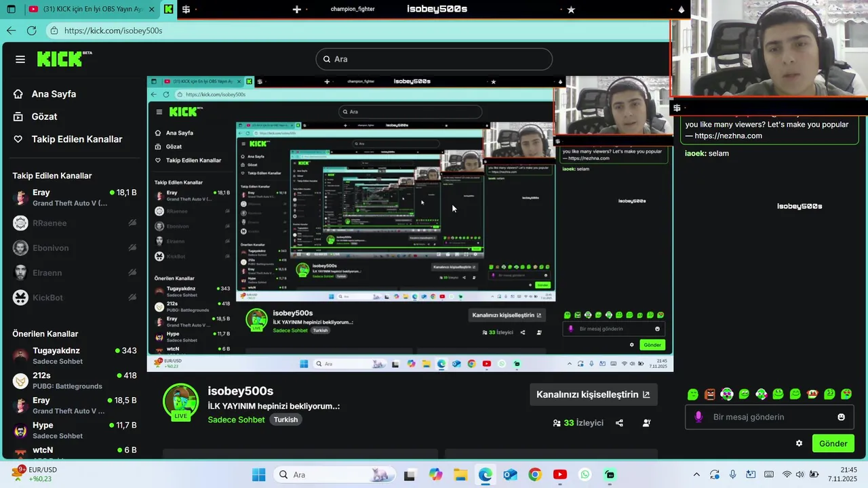Open the hamburger sidebar menu
This screenshot has width=868, height=488.
[x=20, y=59]
